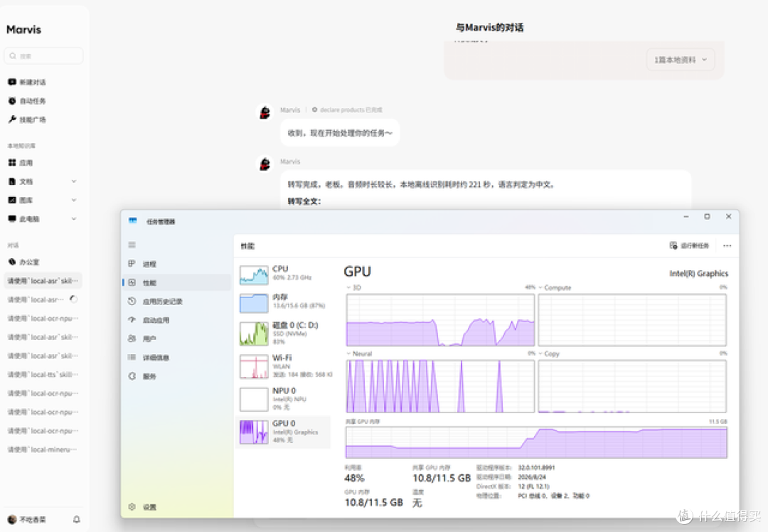Open 应用 grid item under local knowledge base
Viewport: 768px width, 532px height.
[x=21, y=163]
